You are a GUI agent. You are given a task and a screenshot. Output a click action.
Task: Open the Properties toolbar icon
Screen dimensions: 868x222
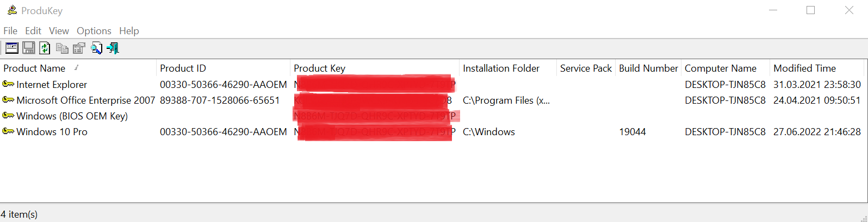click(x=79, y=48)
